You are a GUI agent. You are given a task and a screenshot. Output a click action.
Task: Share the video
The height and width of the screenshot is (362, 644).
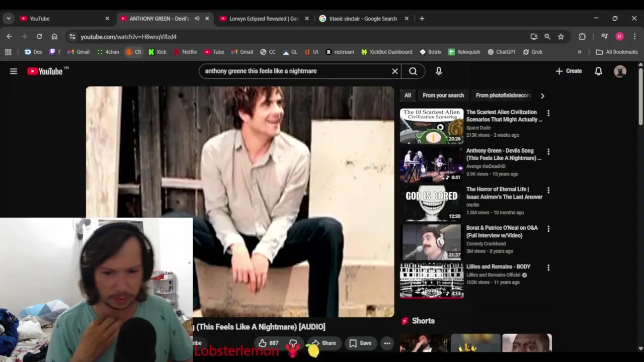(323, 343)
